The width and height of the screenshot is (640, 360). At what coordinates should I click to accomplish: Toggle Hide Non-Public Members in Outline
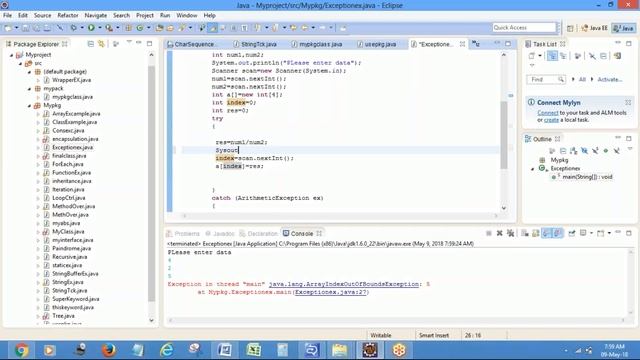pos(606,151)
